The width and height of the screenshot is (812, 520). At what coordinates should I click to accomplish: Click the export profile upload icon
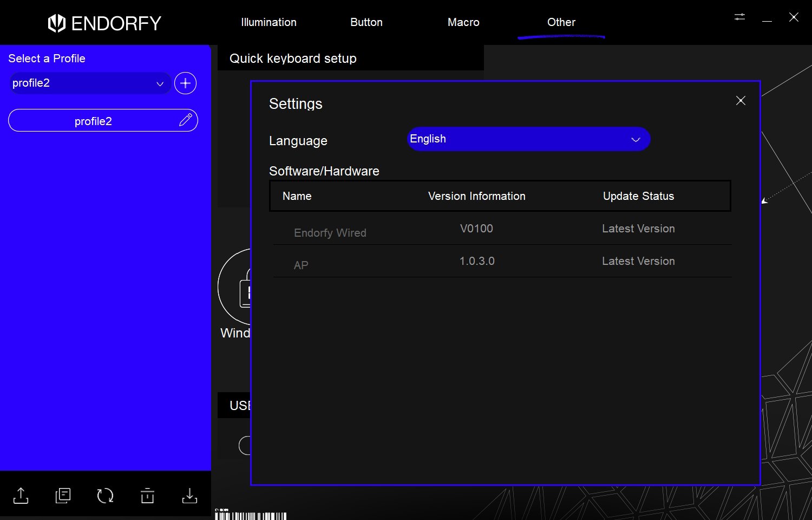(21, 495)
